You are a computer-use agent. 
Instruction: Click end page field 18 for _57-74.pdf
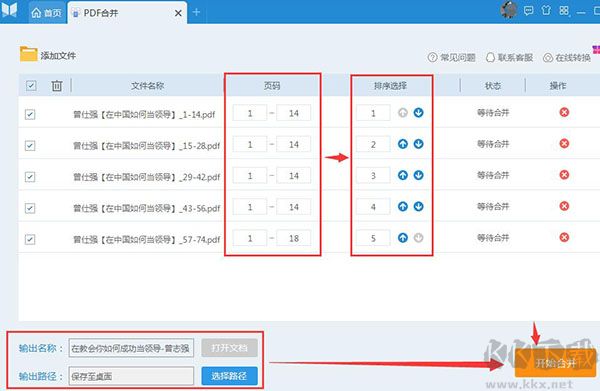[x=293, y=238]
